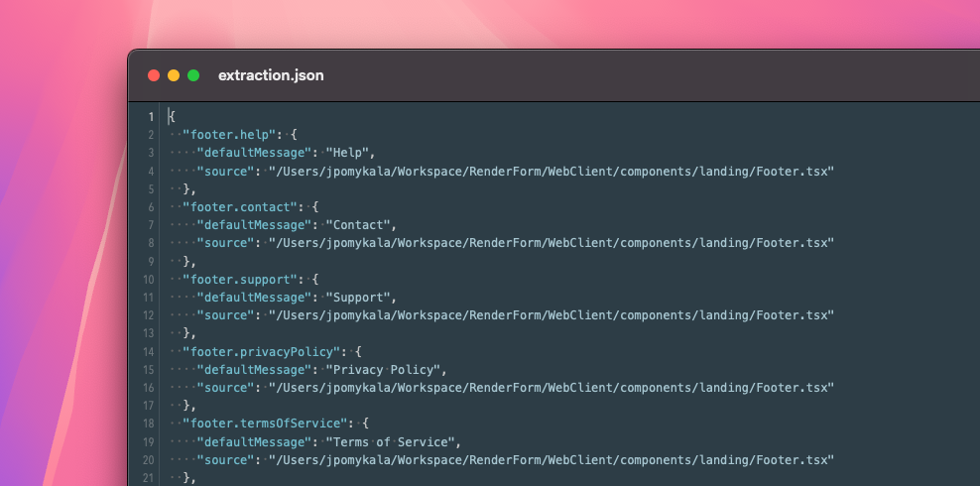The width and height of the screenshot is (980, 486).
Task: Click the "footer.help" key on line 2
Action: click(229, 134)
